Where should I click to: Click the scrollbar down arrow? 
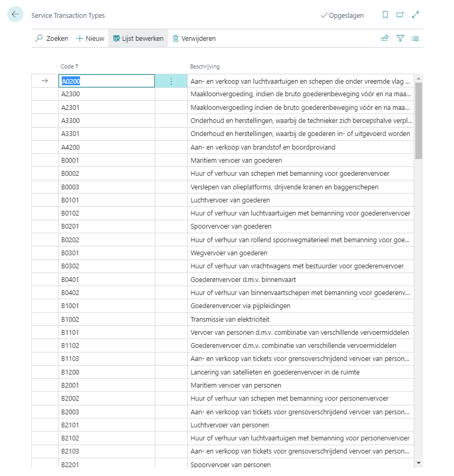418,463
